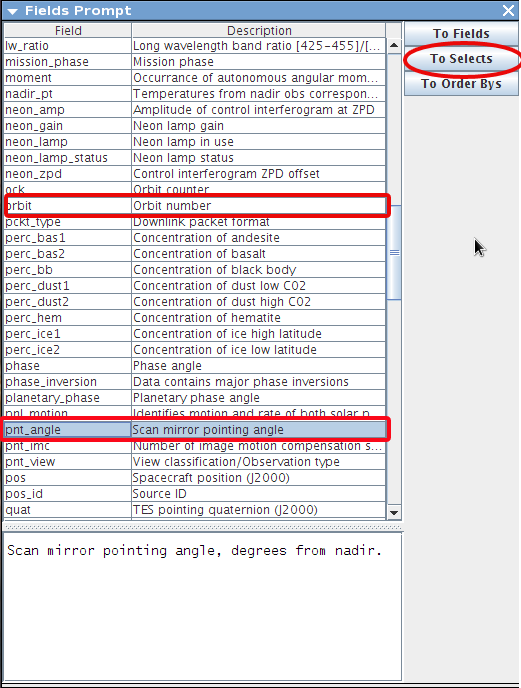Select the perc_dust1 field row
The image size is (521, 688).
tap(195, 286)
